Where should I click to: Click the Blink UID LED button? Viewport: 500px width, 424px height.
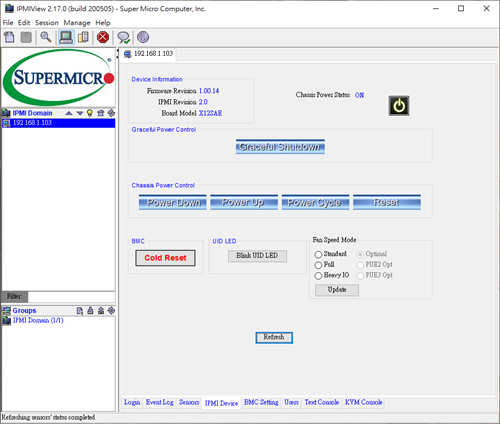pyautogui.click(x=257, y=256)
